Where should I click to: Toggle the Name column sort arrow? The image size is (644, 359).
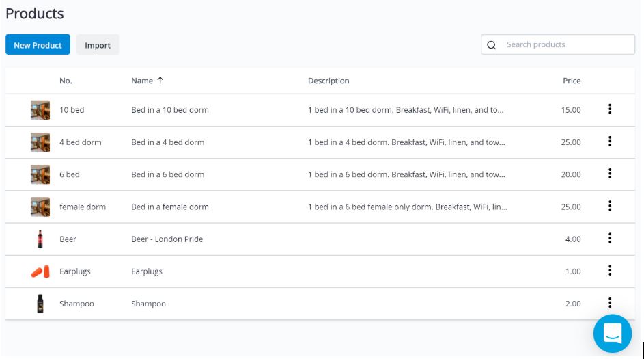(x=160, y=80)
